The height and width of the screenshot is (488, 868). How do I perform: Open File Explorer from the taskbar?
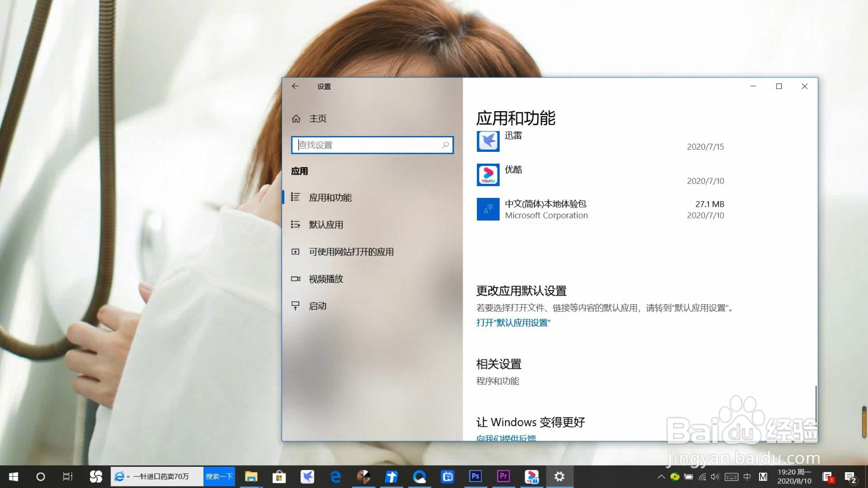pyautogui.click(x=251, y=476)
